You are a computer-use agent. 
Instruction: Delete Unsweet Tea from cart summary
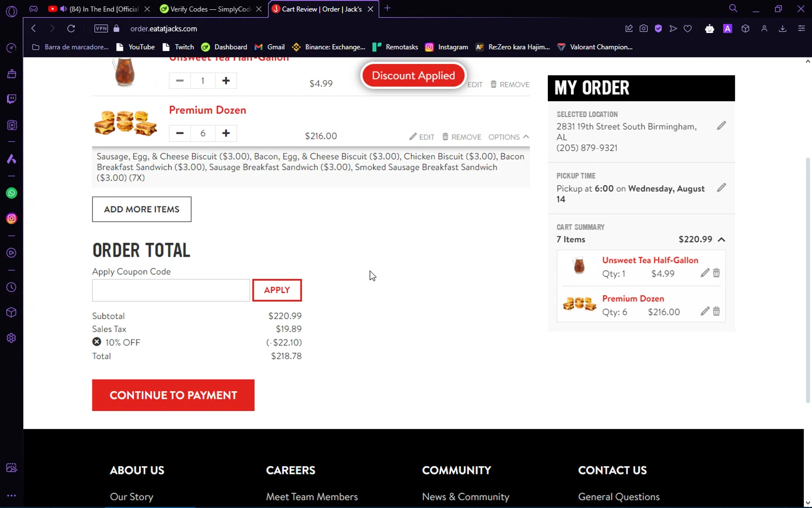(x=716, y=273)
